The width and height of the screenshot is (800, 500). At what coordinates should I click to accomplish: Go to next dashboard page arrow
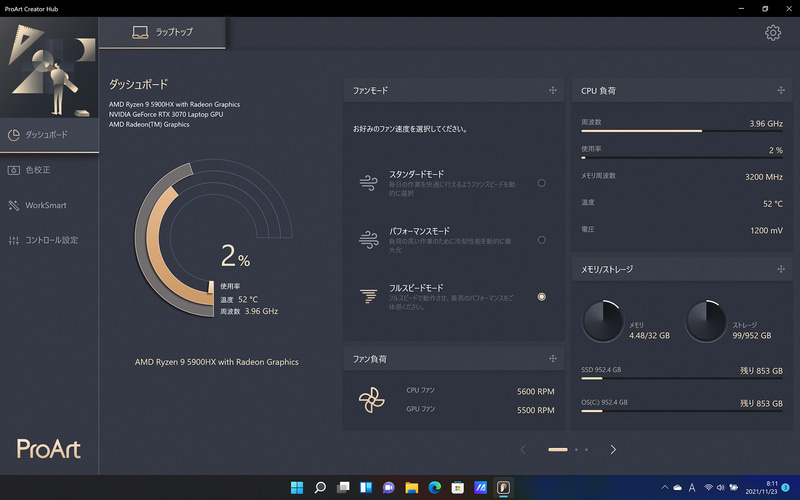tap(613, 449)
